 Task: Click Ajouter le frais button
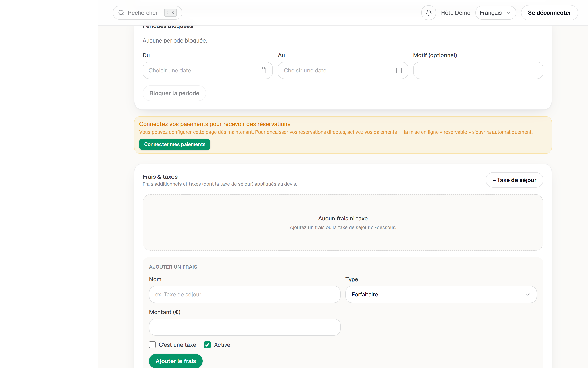(x=176, y=361)
